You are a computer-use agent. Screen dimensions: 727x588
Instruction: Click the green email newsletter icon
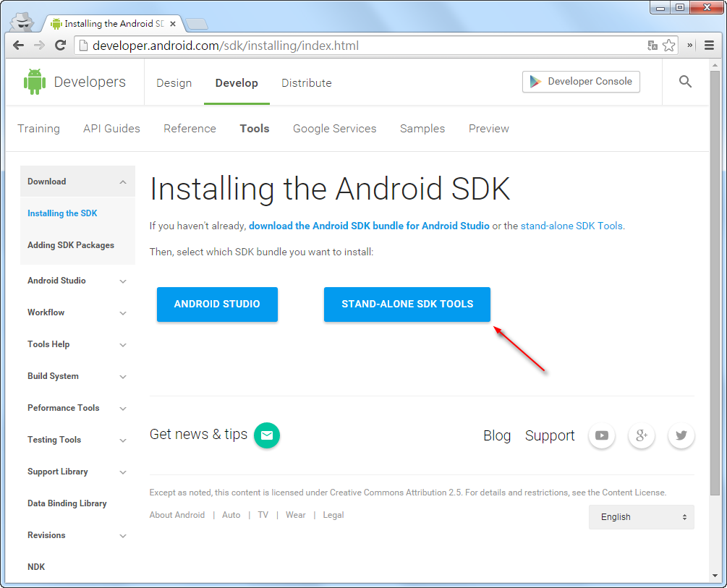267,435
